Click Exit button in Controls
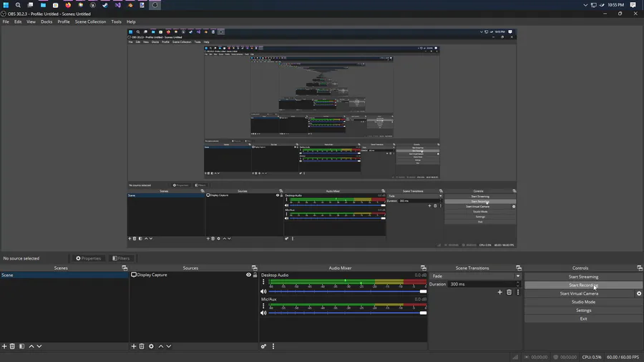Image resolution: width=644 pixels, height=362 pixels. point(583,319)
